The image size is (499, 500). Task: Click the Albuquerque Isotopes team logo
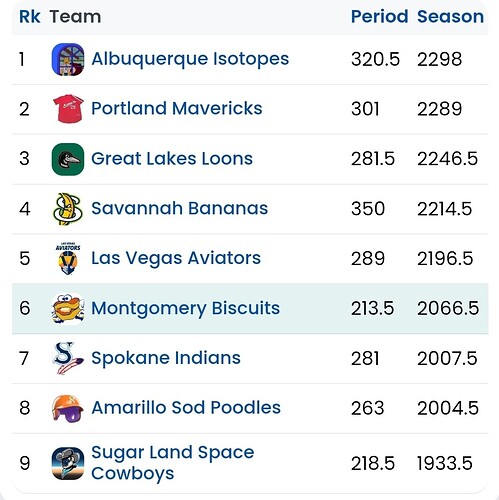pos(68,59)
